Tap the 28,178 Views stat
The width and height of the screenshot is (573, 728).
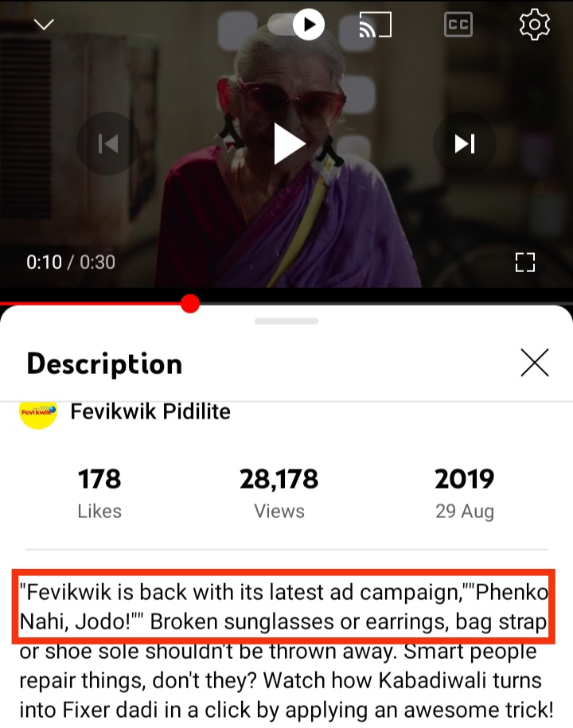point(279,493)
